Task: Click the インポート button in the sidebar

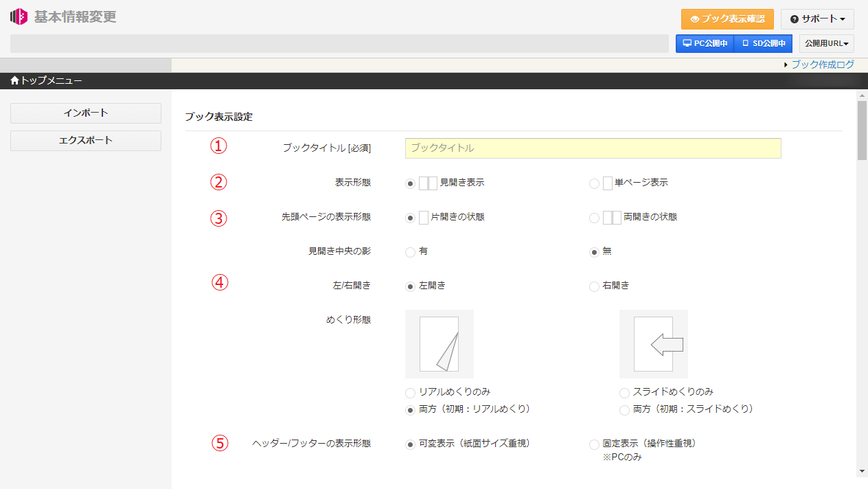Action: click(x=85, y=113)
